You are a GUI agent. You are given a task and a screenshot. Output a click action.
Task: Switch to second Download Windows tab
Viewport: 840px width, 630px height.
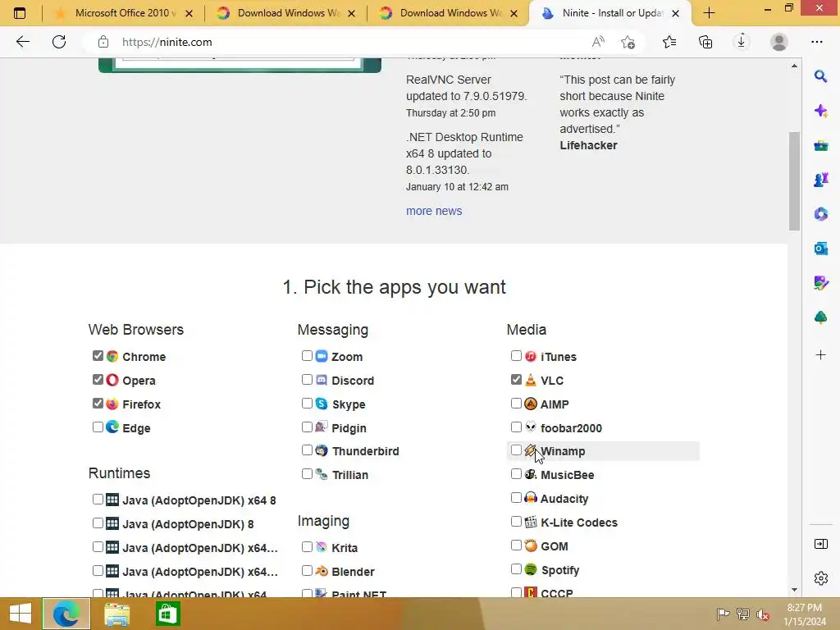point(449,13)
